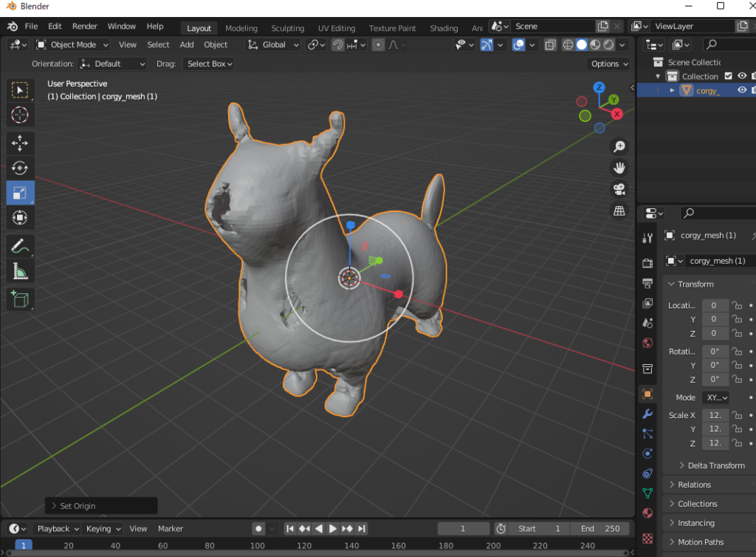Open the Material properties tab
The height and width of the screenshot is (557, 756).
tap(647, 513)
